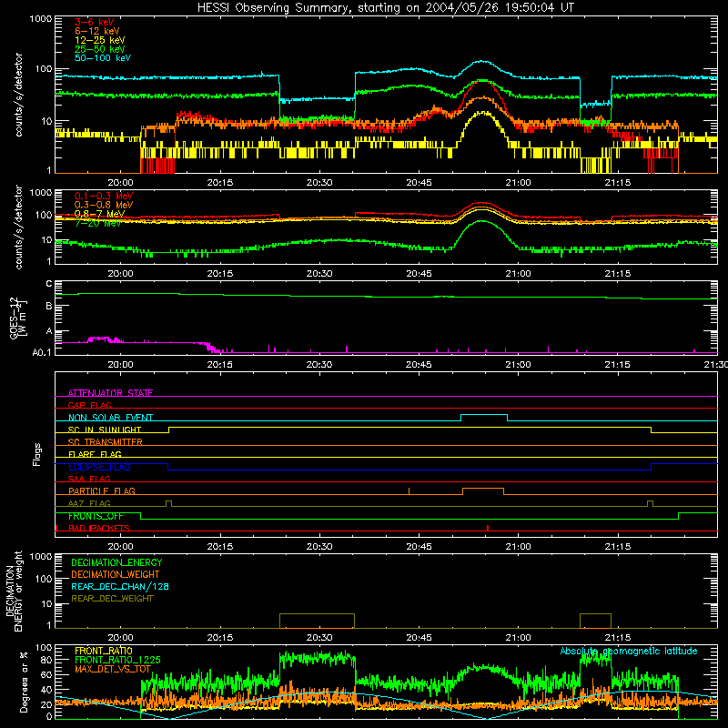The height and width of the screenshot is (728, 728).
Task: Select the FRONT_RATIO_1225 legend label
Action: 117,660
